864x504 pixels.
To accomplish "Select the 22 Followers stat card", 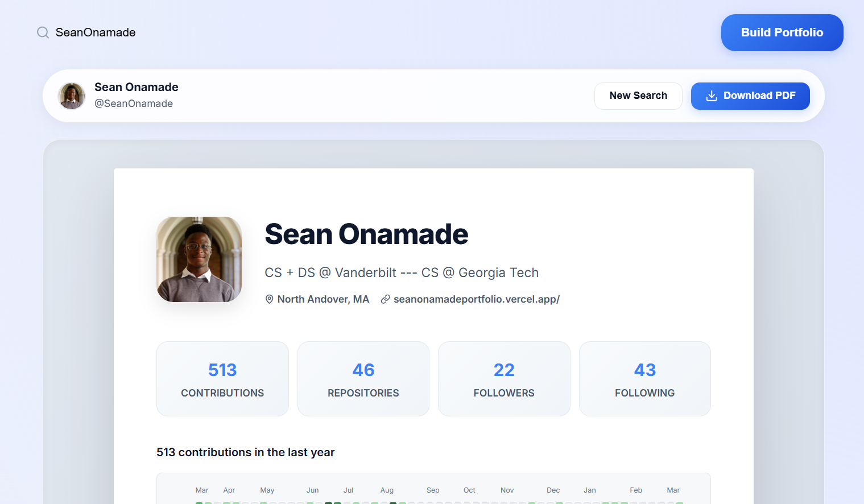I will pyautogui.click(x=504, y=379).
